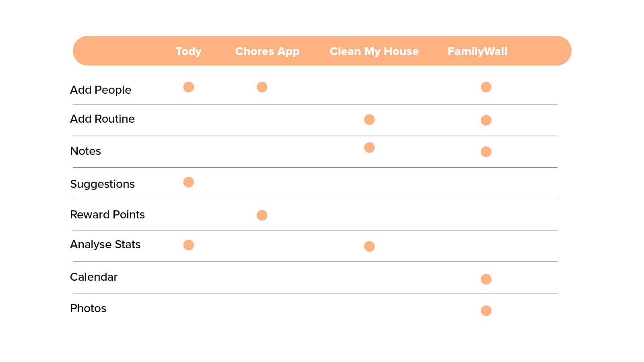Click Clean My House dot for Analyse Stats
The height and width of the screenshot is (362, 644).
click(x=369, y=246)
